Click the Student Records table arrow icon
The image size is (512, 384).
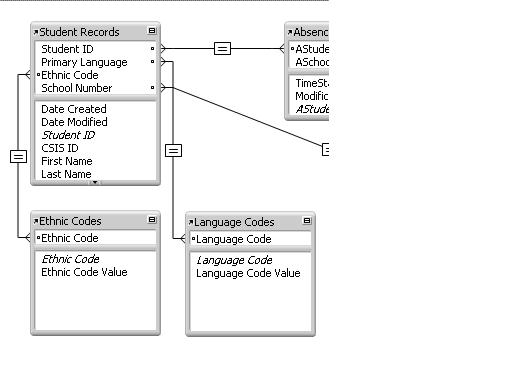point(36,32)
